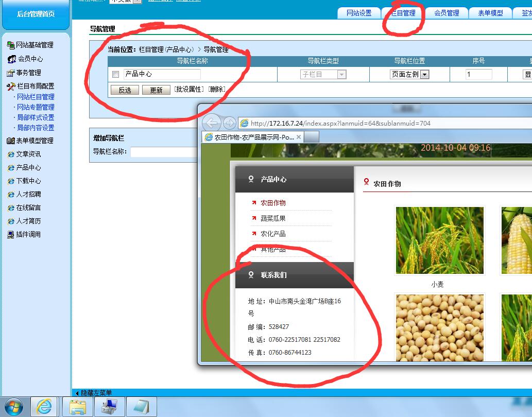Click the 栏目布局配置 tools icon
Viewport: 532px width, 417px height.
point(11,86)
